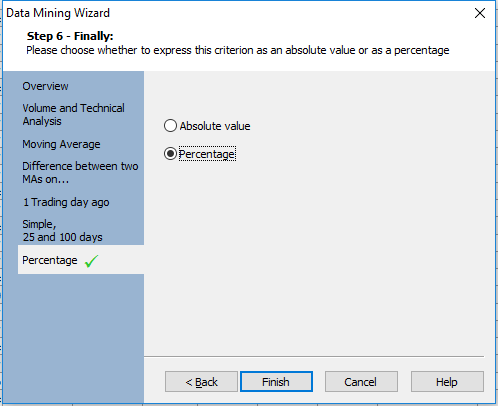Select the highlighted Percentage step in sidebar
The height and width of the screenshot is (406, 498).
point(81,260)
